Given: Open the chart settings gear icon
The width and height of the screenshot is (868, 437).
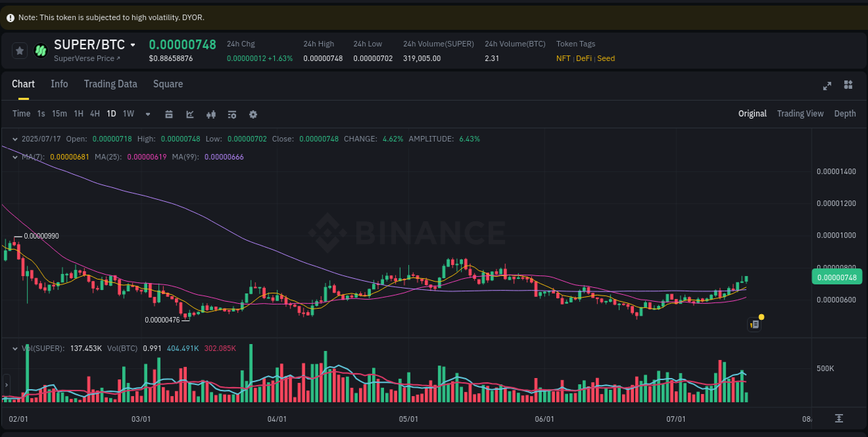Looking at the screenshot, I should (253, 114).
